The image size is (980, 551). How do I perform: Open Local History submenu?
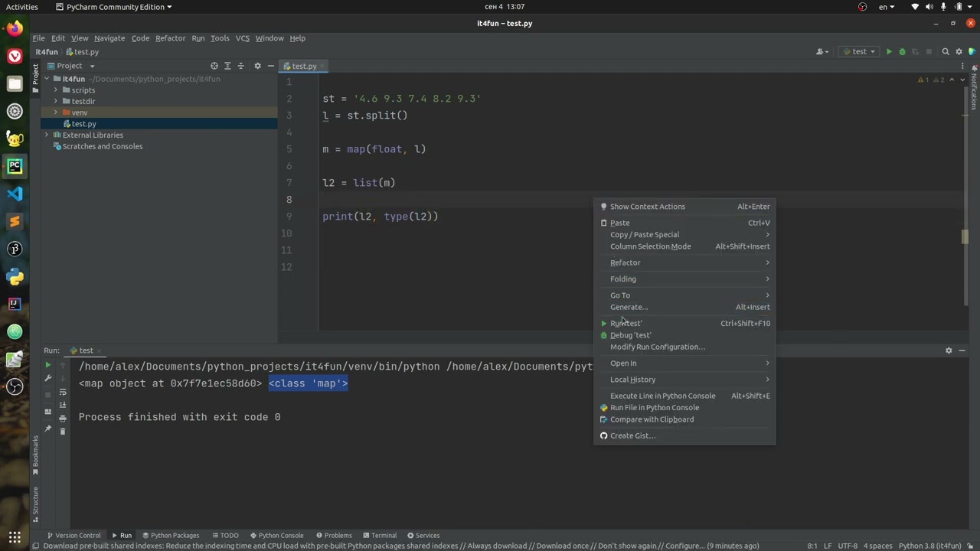(684, 380)
